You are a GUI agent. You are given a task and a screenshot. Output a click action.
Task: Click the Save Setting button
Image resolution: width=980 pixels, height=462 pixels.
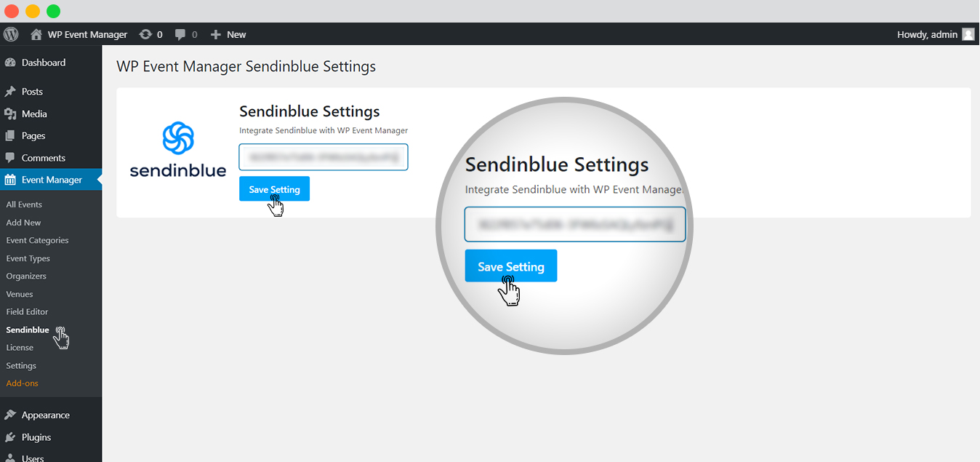[274, 189]
